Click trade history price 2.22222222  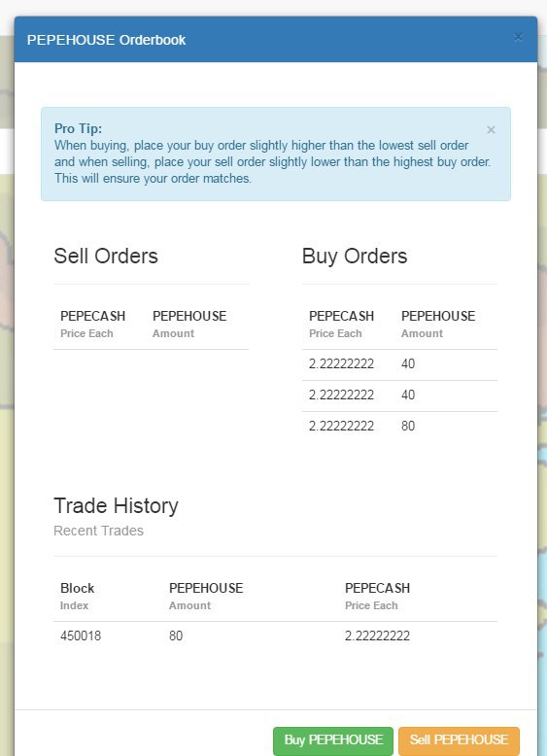pyautogui.click(x=377, y=636)
